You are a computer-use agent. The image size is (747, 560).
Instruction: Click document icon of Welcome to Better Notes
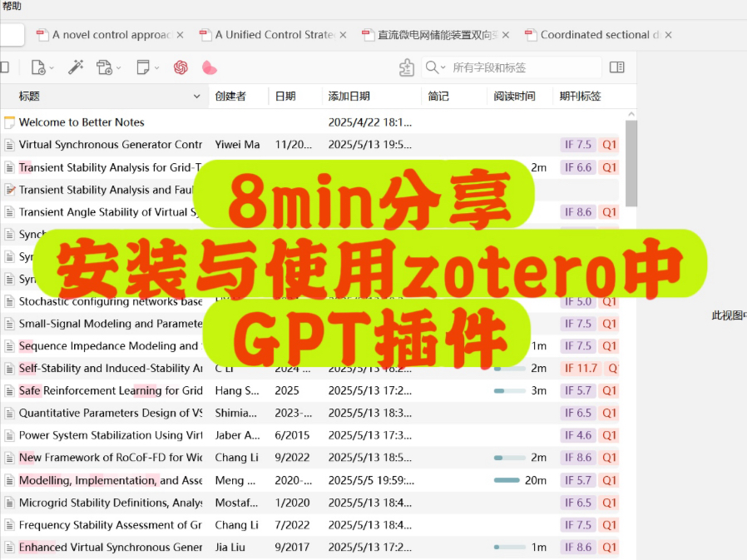[9, 123]
